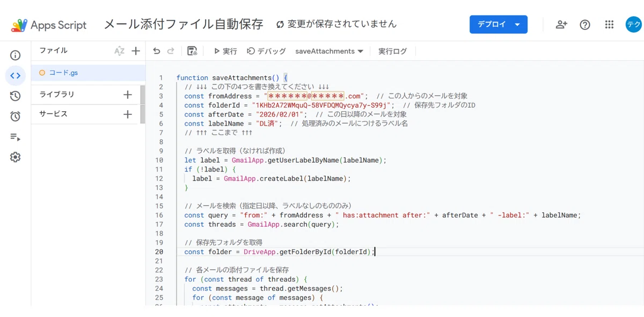This screenshot has width=644, height=317.
Task: Open the Overview info icon in sidebar
Action: tap(15, 55)
